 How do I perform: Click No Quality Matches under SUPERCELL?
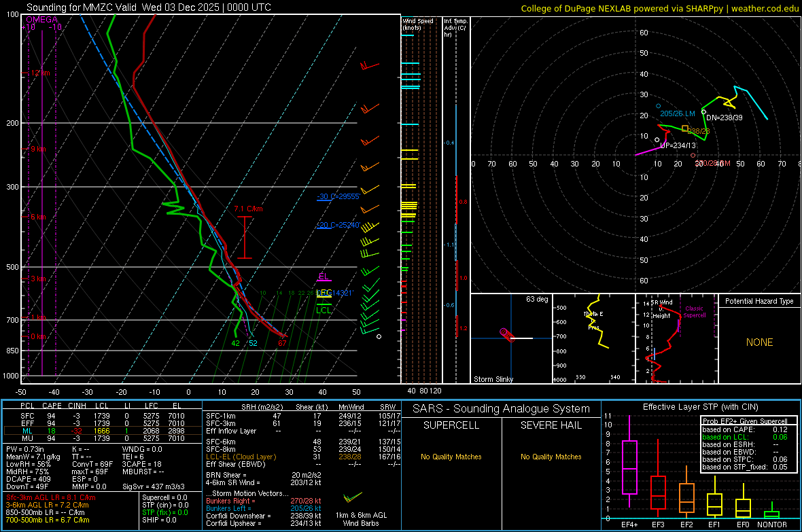pos(451,457)
